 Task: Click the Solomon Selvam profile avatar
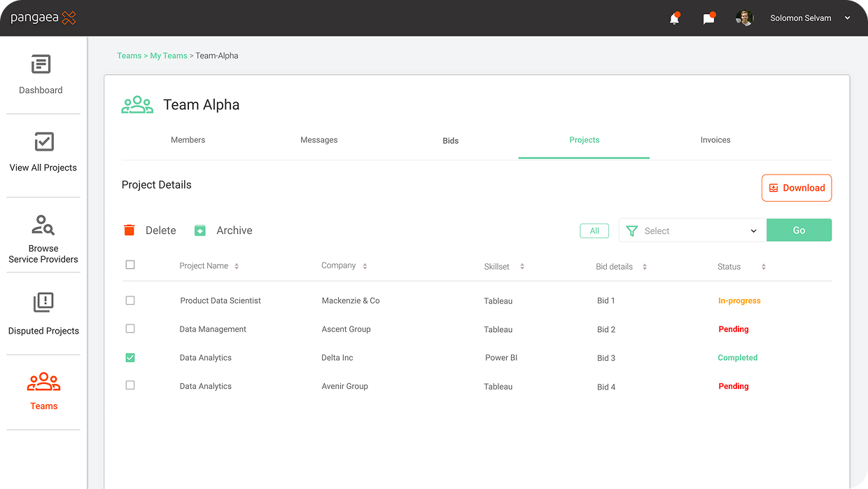point(744,18)
